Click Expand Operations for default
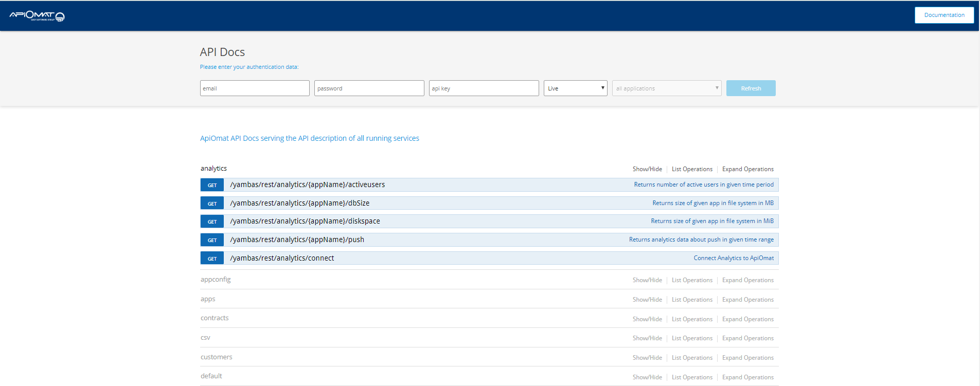This screenshot has height=386, width=980. point(747,377)
